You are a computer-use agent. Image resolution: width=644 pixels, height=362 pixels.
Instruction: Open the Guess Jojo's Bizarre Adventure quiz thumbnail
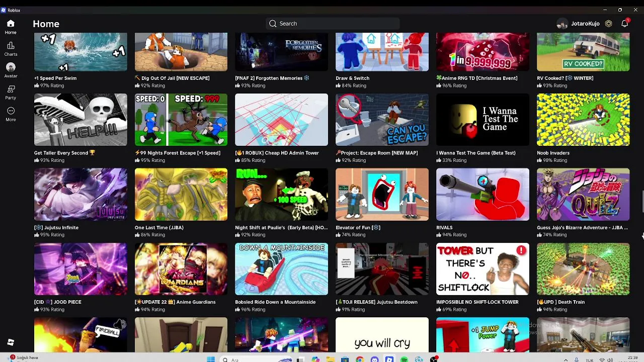(x=583, y=195)
